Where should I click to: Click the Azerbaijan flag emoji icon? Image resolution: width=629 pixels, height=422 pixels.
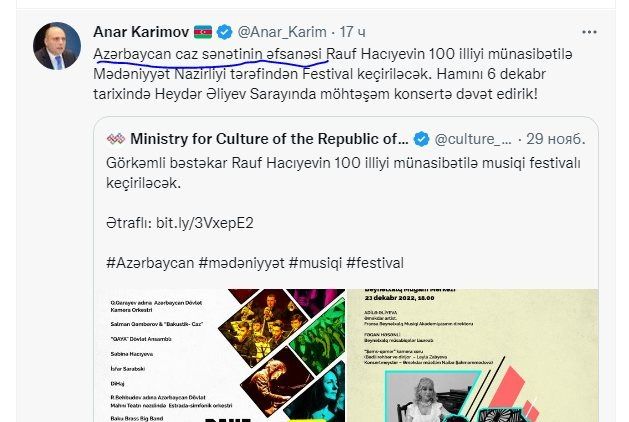203,32
